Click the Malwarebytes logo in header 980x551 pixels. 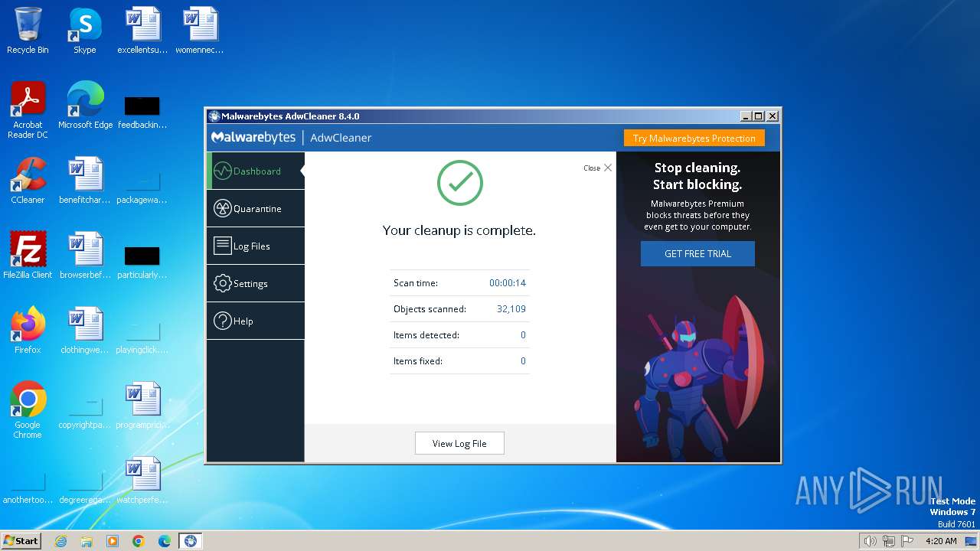(x=253, y=138)
